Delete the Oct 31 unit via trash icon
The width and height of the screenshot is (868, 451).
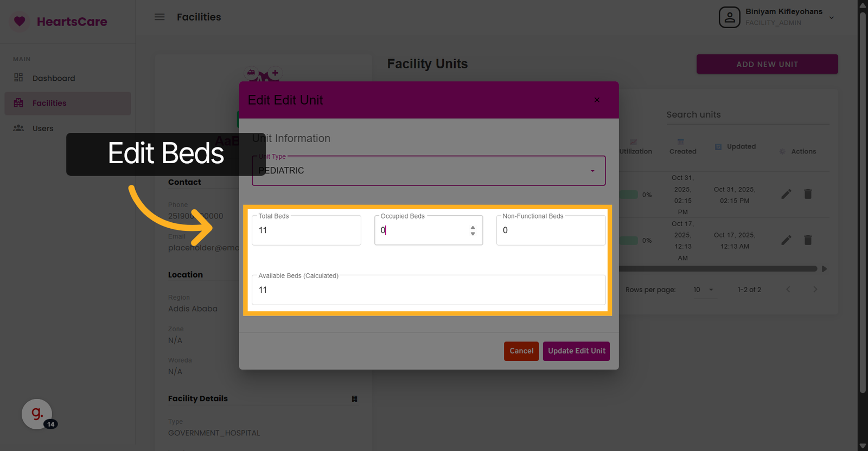pos(808,194)
